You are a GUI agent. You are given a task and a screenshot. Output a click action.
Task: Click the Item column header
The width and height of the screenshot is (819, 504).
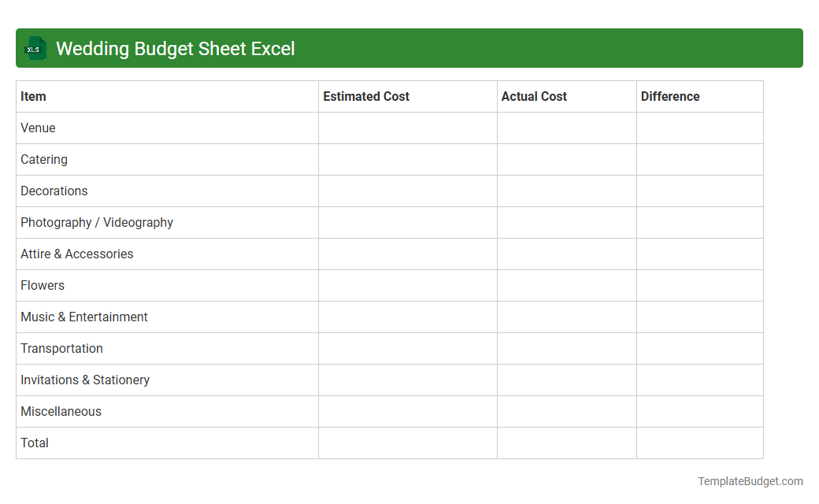point(33,96)
